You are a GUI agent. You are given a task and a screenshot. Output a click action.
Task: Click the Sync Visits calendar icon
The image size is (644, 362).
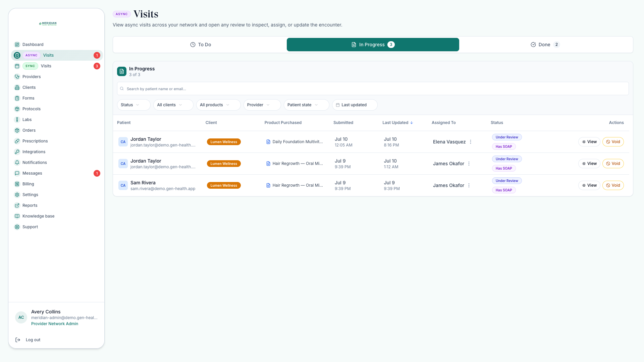coord(17,66)
